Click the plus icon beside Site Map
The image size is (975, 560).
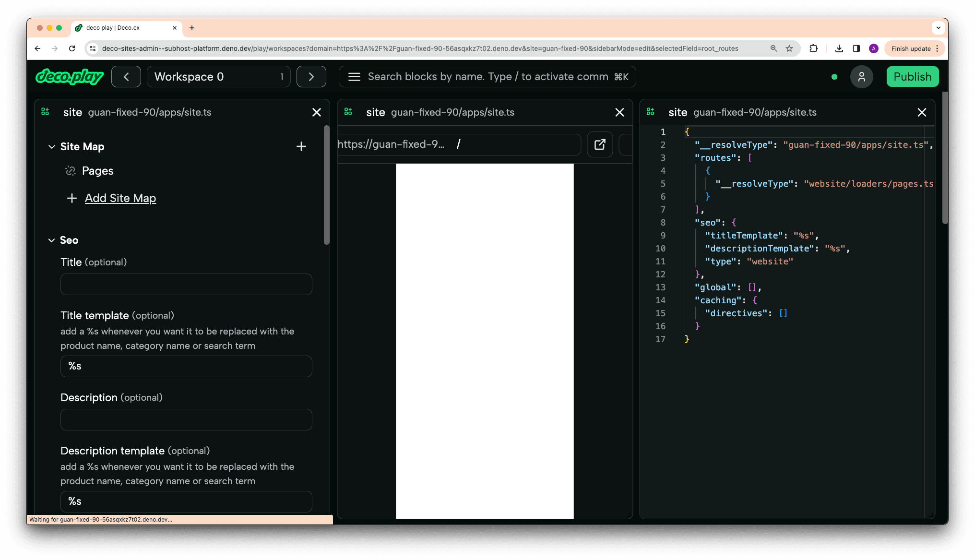pos(301,146)
